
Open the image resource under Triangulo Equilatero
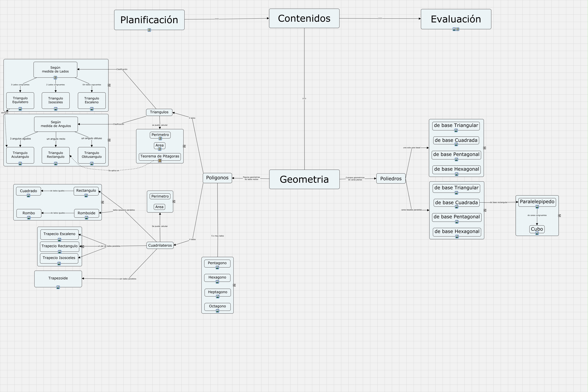click(x=20, y=109)
